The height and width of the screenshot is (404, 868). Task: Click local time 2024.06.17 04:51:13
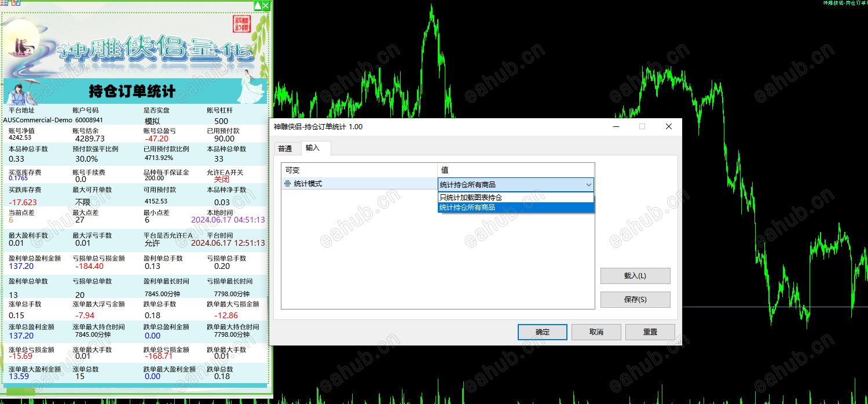pyautogui.click(x=228, y=220)
